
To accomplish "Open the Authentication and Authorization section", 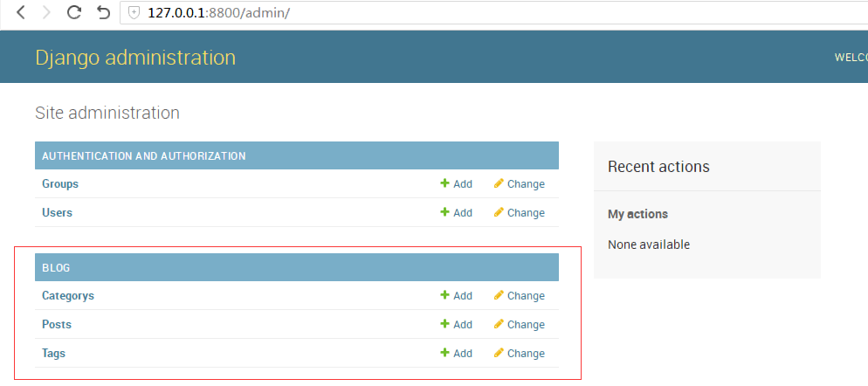I will coord(144,156).
